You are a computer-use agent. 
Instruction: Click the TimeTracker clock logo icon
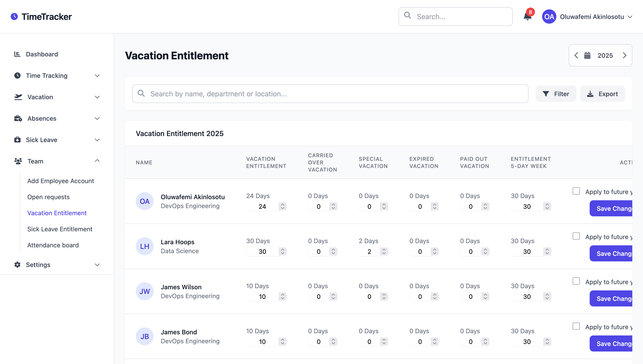[14, 17]
